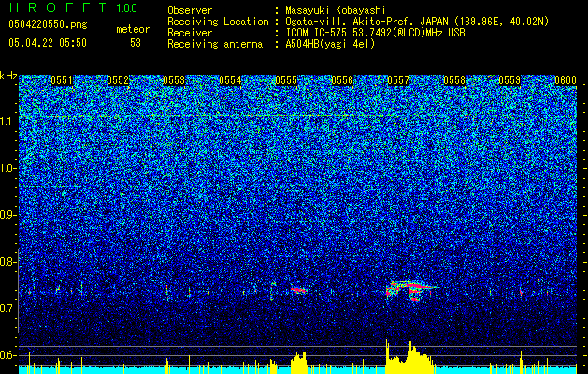Click the 0555 time marker
Screen dimensions: 588x374
(286, 80)
